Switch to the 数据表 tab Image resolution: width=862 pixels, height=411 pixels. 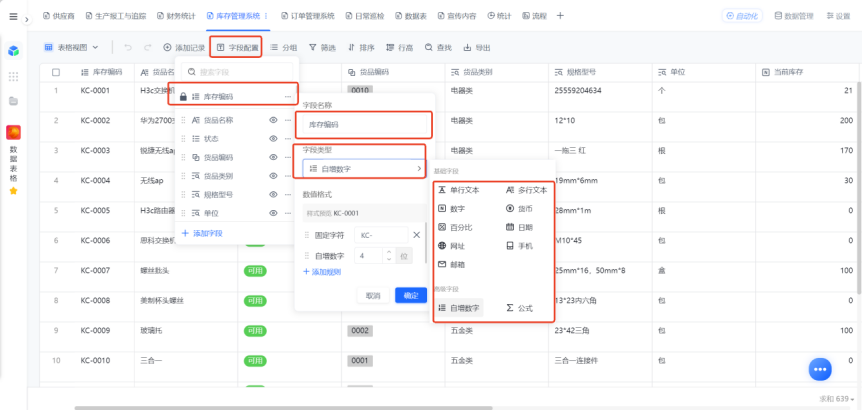[x=411, y=16]
